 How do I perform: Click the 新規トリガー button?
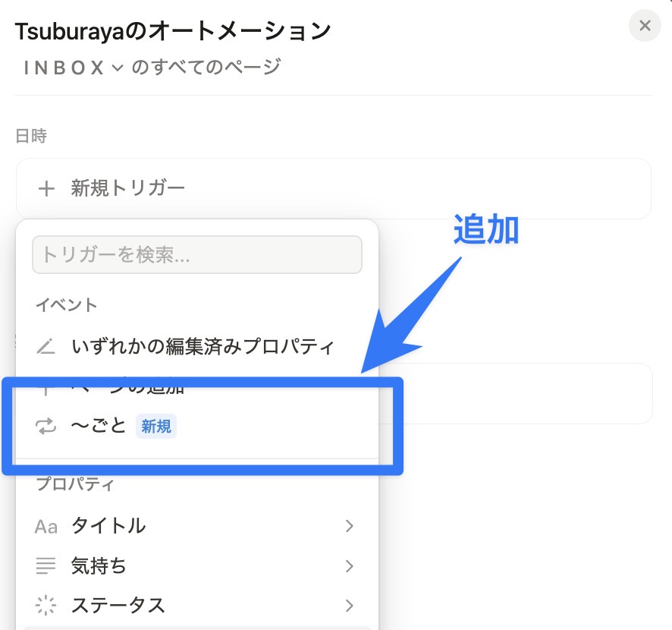(334, 189)
